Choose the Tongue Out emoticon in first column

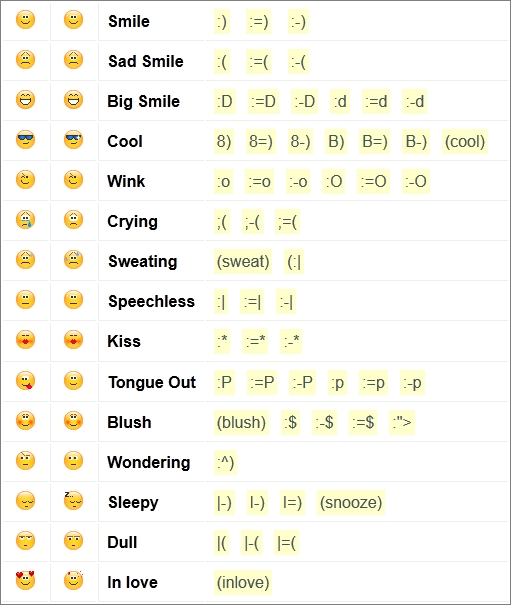[x=25, y=380]
